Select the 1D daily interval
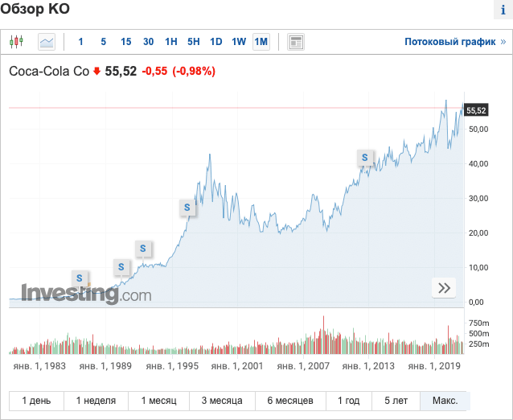 click(x=216, y=42)
